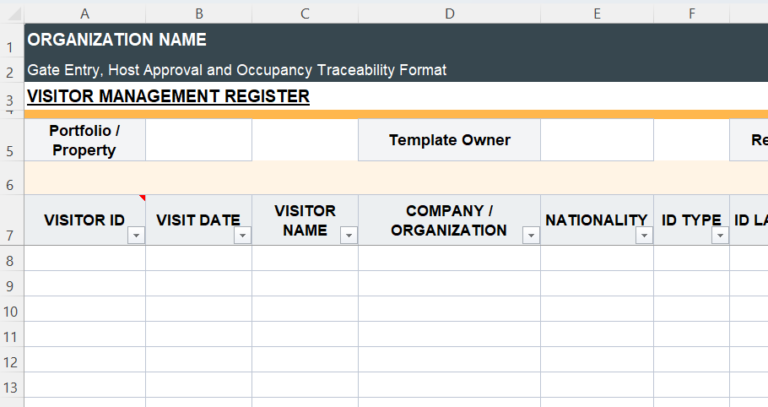
Task: Select column D header
Action: [x=450, y=14]
